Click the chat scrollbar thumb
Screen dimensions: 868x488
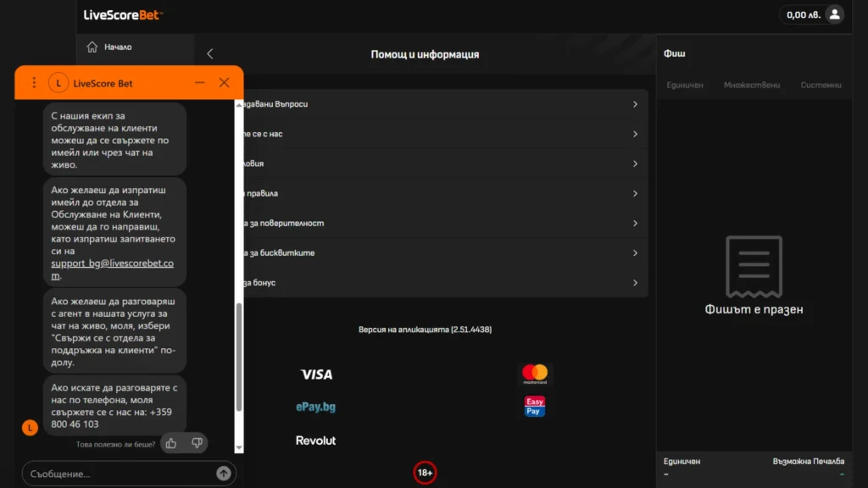[x=239, y=358]
